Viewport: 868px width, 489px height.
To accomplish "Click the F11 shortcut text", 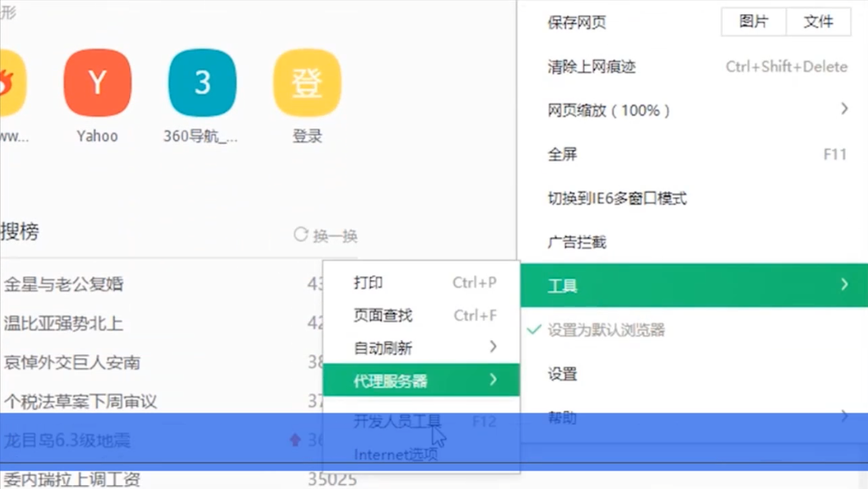I will coord(835,154).
